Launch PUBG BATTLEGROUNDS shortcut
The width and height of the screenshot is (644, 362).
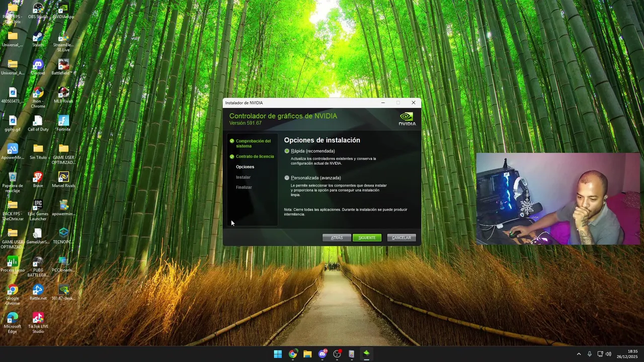click(x=38, y=267)
